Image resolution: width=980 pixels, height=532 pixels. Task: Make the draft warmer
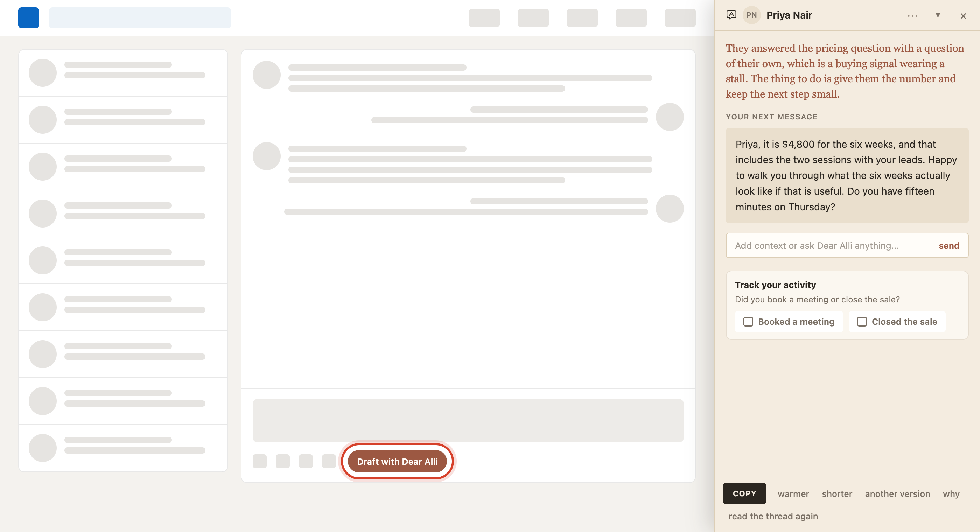793,493
